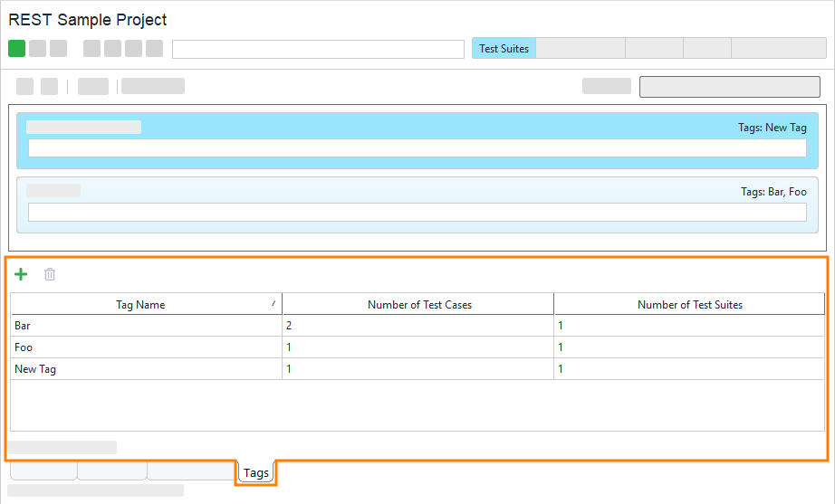Viewport: 835px width, 504px height.
Task: Click the field inside the Bar, Foo suite
Action: (417, 213)
